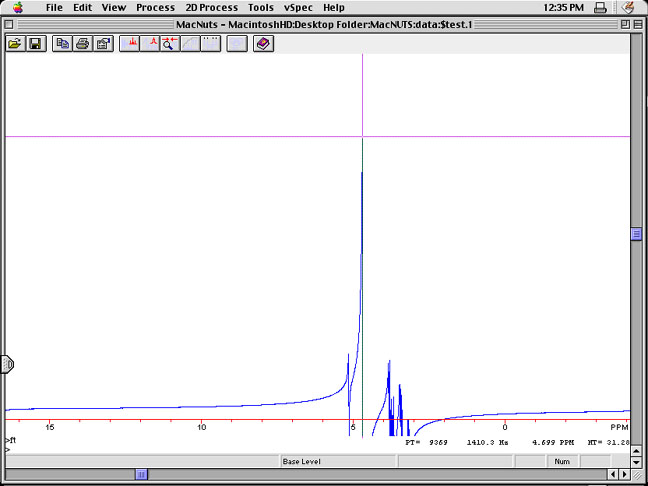Open the 2D Process menu
This screenshot has width=648, height=486.
211,7
